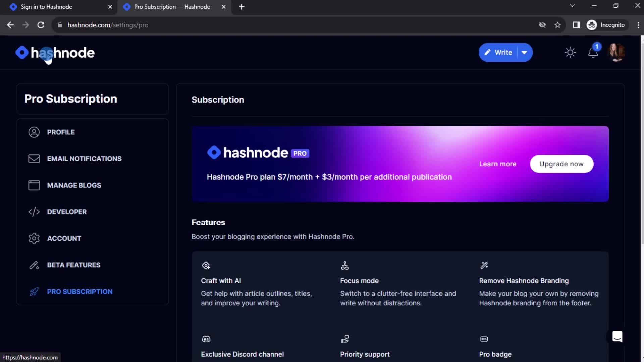Screen dimensions: 644x362
Task: Click Hashnode Pro logo in banner
Action: point(258,153)
